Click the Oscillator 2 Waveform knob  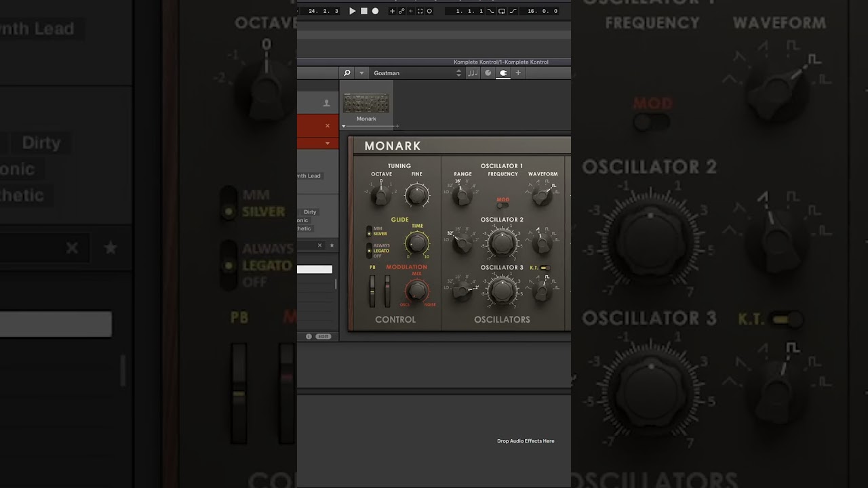[x=542, y=244]
